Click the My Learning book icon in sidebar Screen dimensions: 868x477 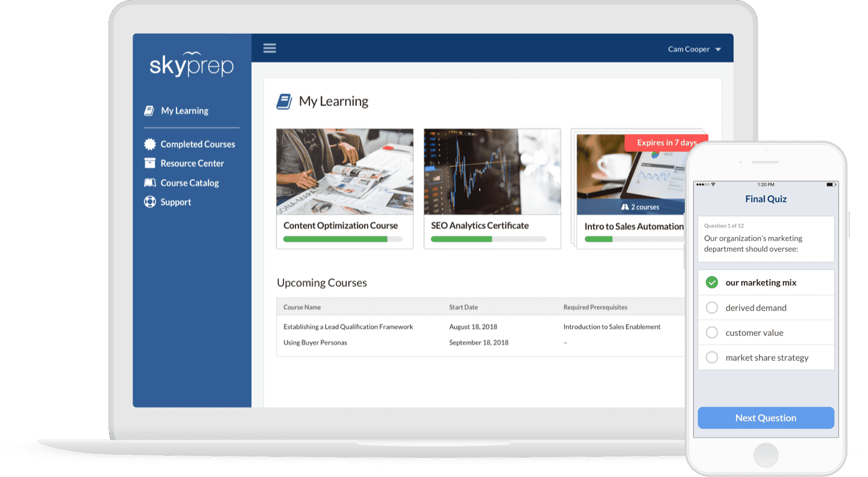pos(149,111)
